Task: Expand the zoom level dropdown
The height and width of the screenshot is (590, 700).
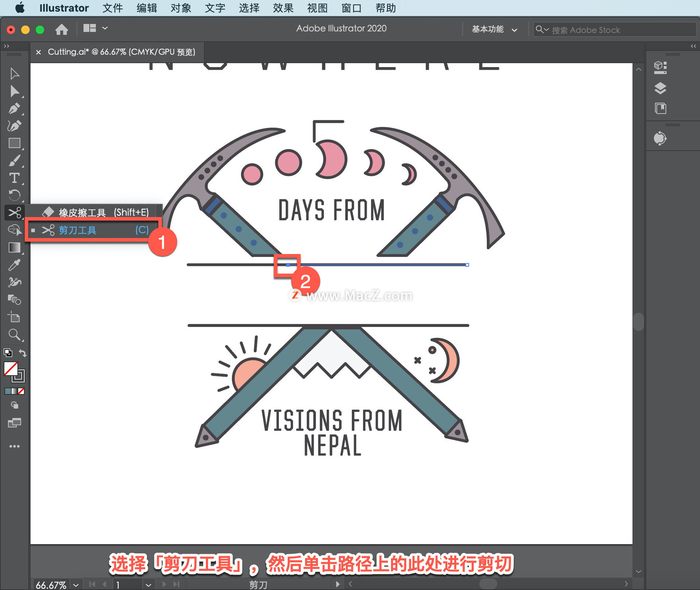Action: pos(76,585)
